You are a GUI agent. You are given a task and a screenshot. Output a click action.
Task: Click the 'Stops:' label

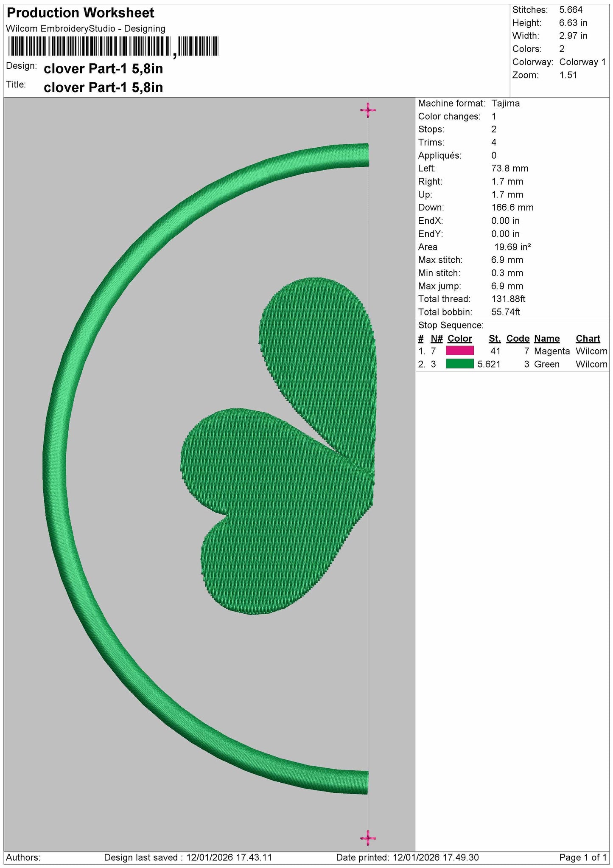[431, 129]
